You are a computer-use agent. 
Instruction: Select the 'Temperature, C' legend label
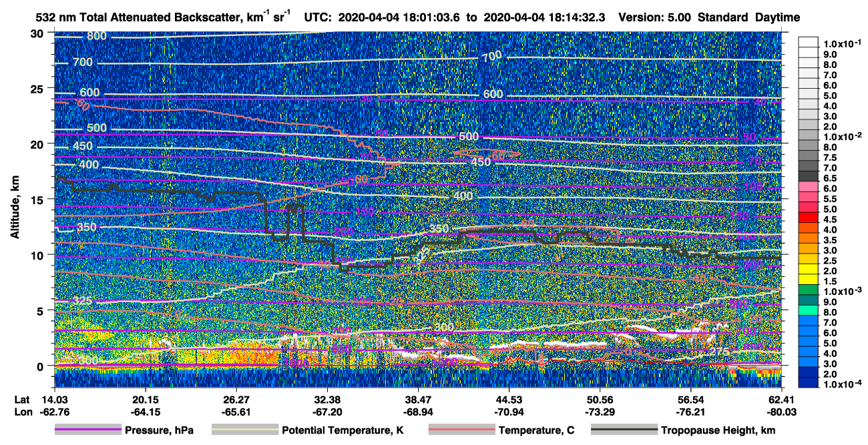[x=536, y=430]
